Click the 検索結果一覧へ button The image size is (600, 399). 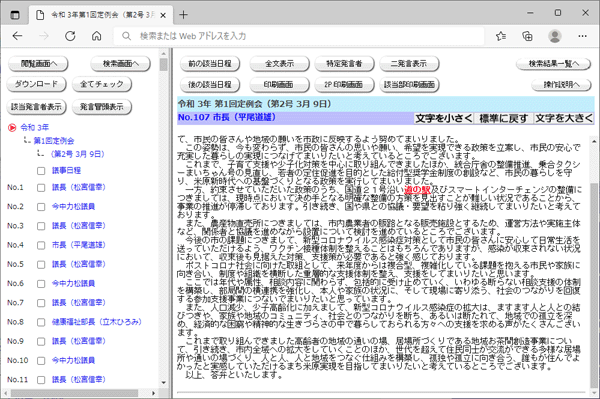pos(554,64)
